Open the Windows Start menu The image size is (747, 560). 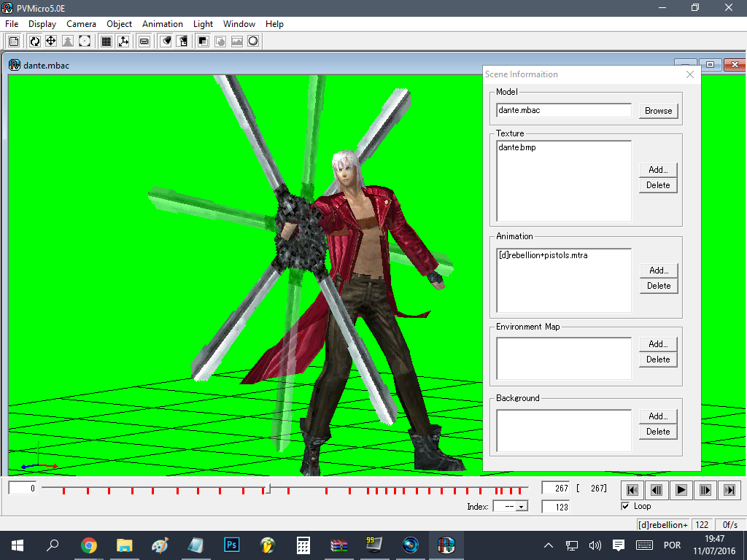click(18, 545)
